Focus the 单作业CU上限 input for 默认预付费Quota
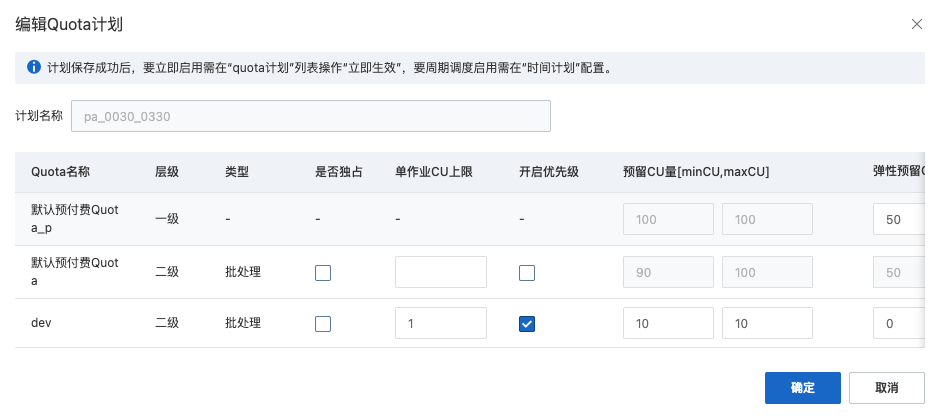938x416 pixels. pos(441,272)
